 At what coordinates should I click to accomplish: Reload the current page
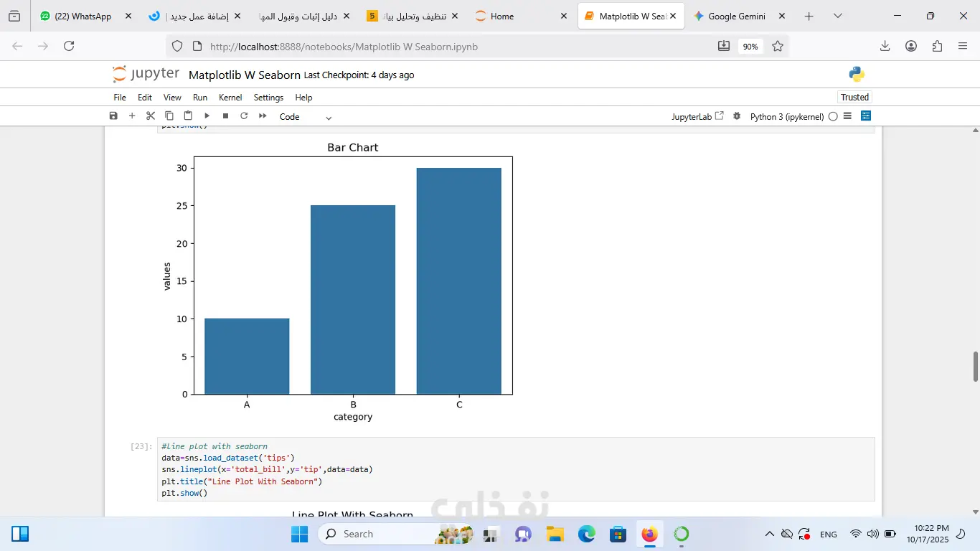point(69,47)
